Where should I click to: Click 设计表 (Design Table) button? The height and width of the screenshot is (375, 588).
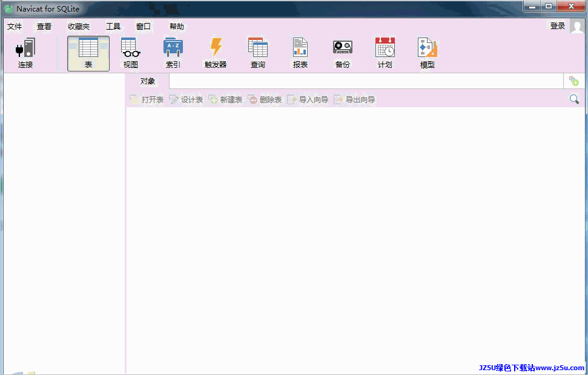point(186,99)
